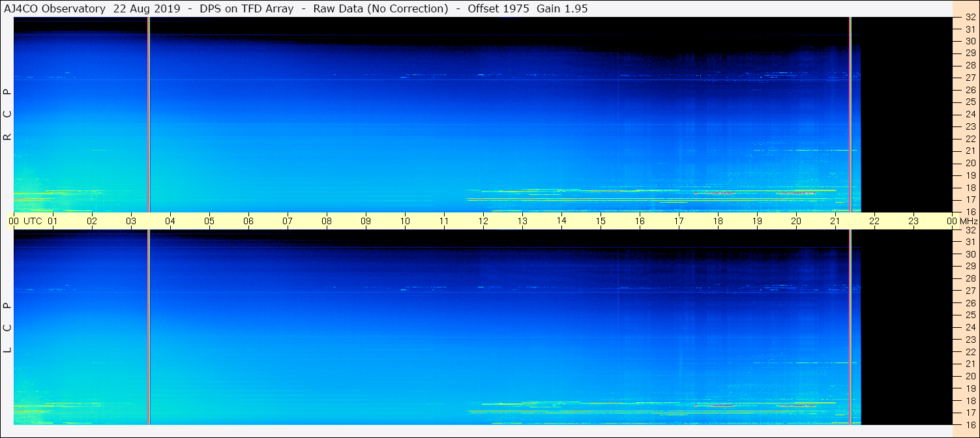Click hour "07" on the UTC axis
This screenshot has height=438, width=980.
click(x=288, y=221)
